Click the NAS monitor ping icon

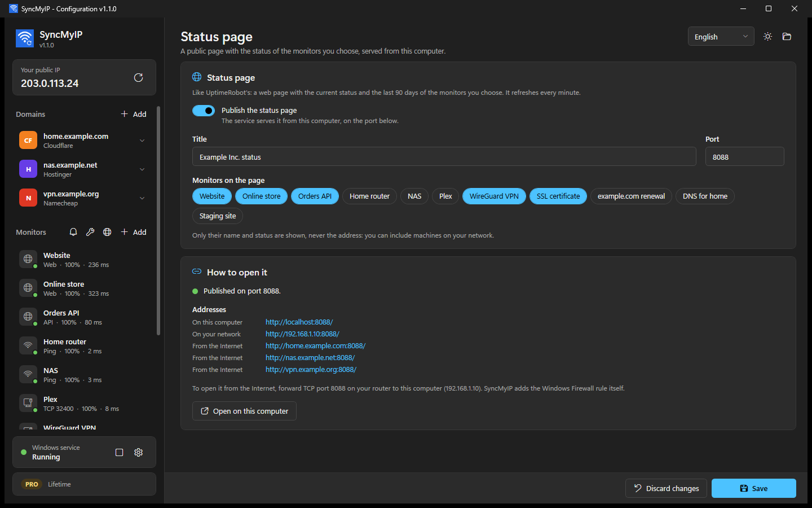tap(28, 374)
